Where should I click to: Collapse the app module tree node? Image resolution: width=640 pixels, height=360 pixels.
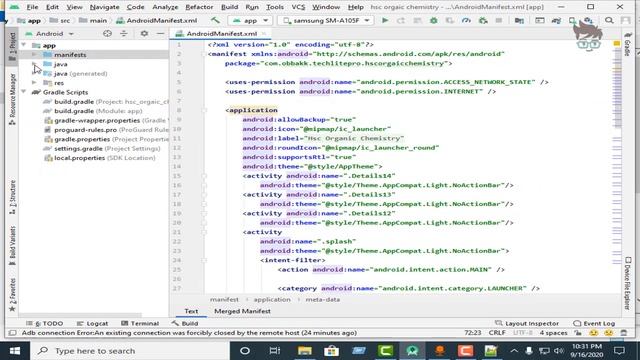pos(23,45)
